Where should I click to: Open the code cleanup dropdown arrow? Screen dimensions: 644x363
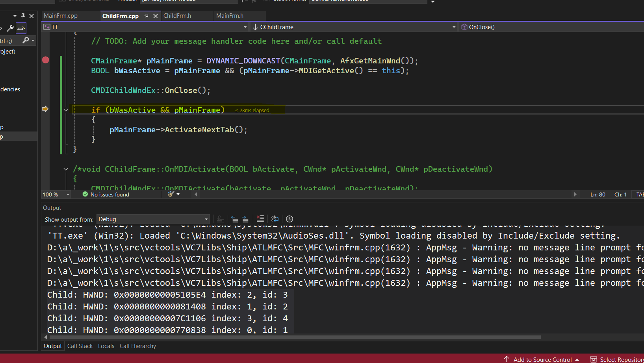pyautogui.click(x=178, y=194)
